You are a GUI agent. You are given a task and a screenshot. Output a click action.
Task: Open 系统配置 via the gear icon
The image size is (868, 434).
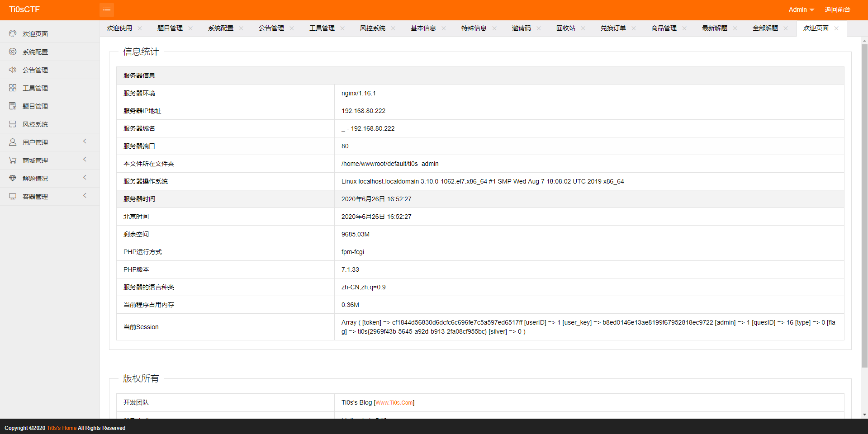click(x=13, y=52)
